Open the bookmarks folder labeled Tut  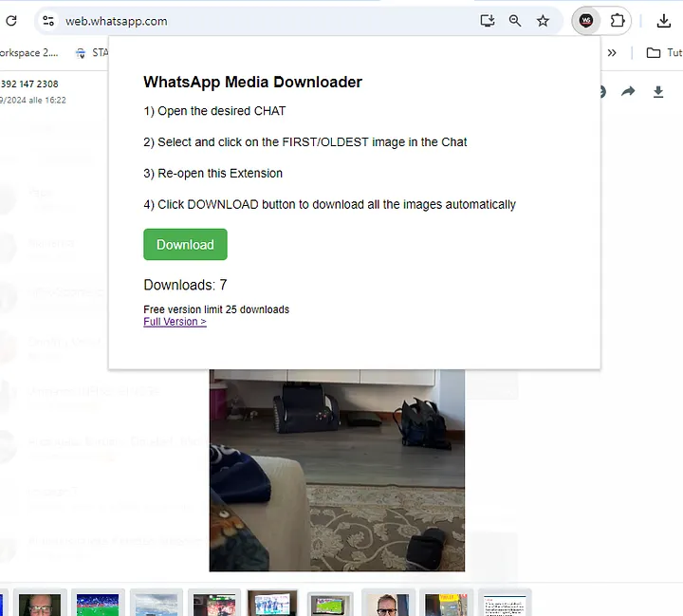click(664, 53)
